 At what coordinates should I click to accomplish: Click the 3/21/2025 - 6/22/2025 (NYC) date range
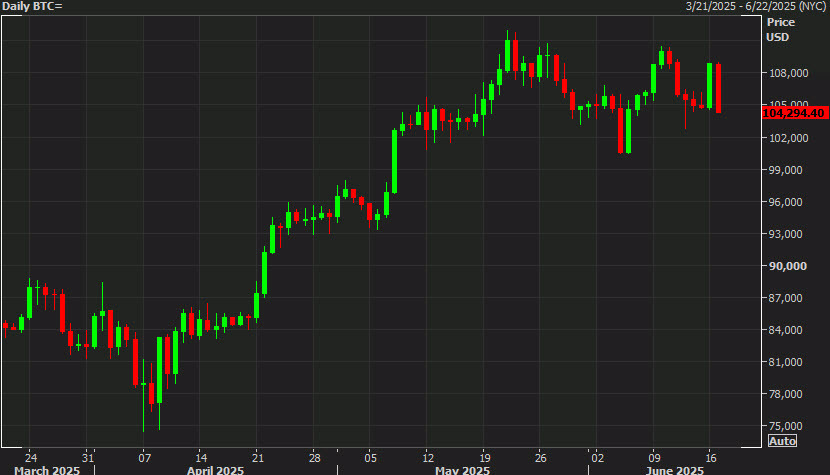(756, 6)
